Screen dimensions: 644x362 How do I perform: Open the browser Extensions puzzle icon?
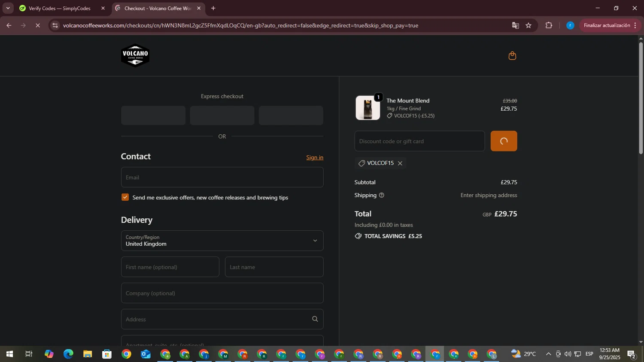point(549,25)
